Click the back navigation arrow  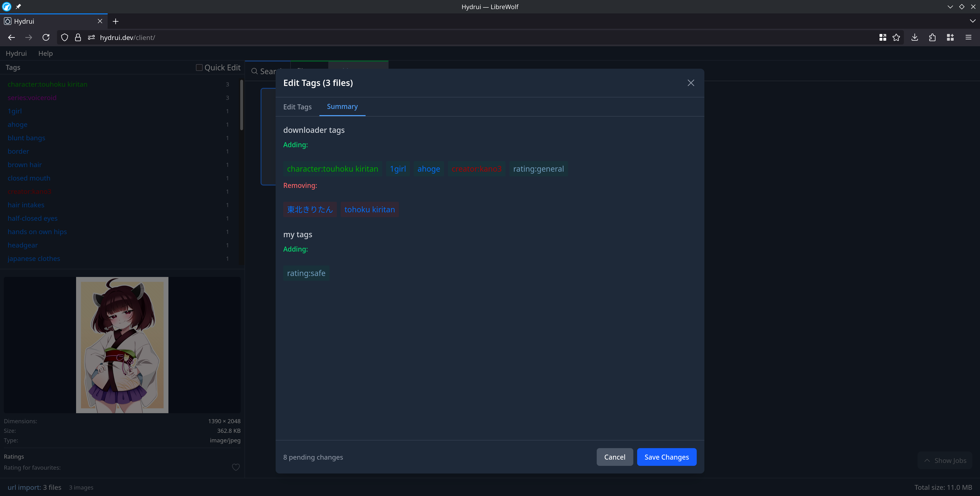click(11, 37)
